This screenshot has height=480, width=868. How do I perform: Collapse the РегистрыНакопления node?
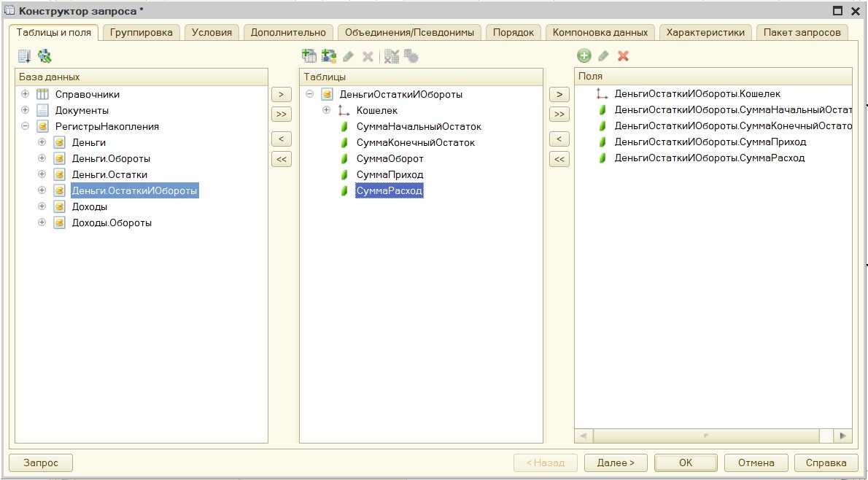[26, 126]
